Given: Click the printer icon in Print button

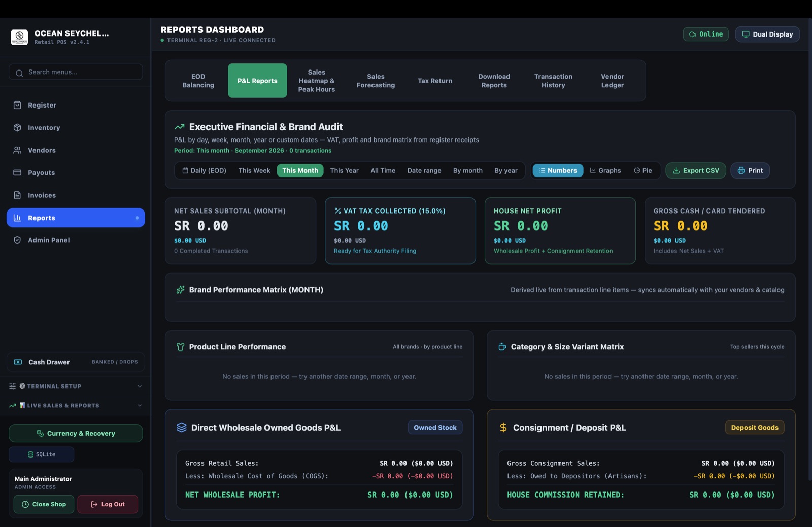Looking at the screenshot, I should point(741,170).
